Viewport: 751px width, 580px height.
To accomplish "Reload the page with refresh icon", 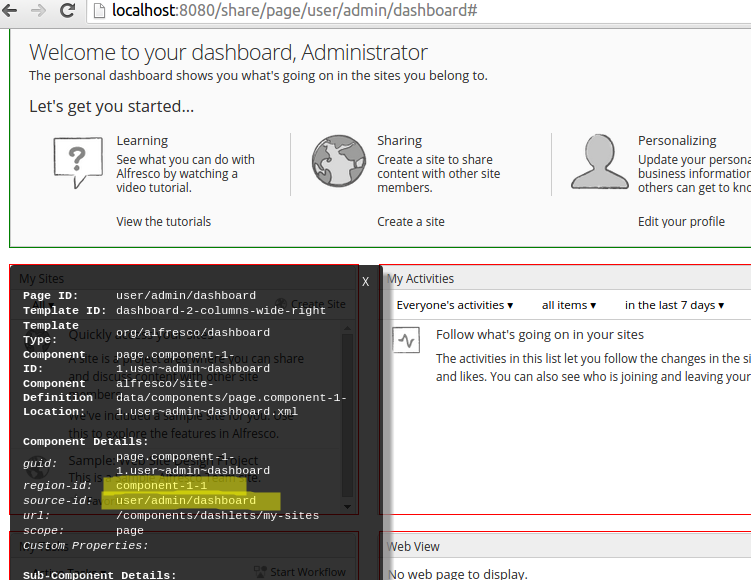I will 68,10.
